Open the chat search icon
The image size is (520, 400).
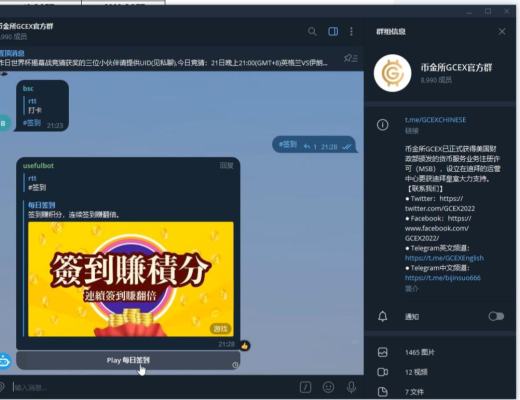(x=312, y=31)
